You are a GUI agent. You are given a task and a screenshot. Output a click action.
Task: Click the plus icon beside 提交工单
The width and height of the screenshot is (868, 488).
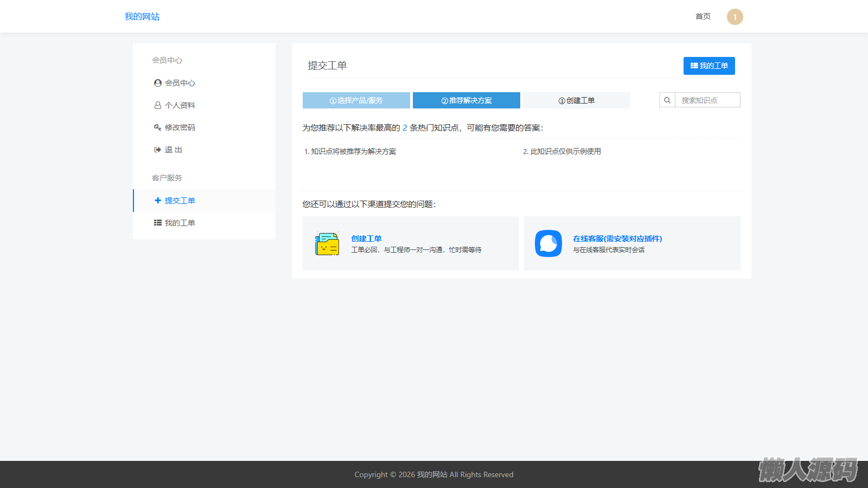point(158,201)
